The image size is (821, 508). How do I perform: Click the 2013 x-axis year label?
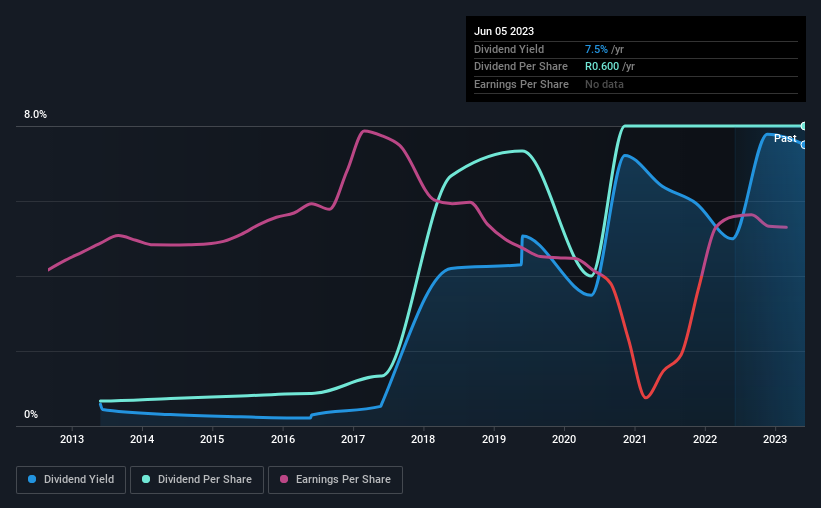[x=72, y=439]
